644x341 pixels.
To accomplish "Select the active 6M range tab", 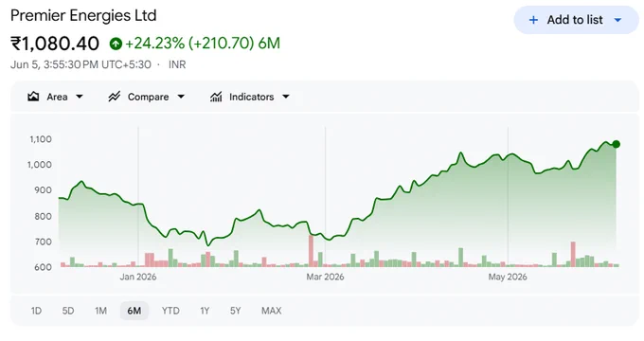I will [134, 311].
